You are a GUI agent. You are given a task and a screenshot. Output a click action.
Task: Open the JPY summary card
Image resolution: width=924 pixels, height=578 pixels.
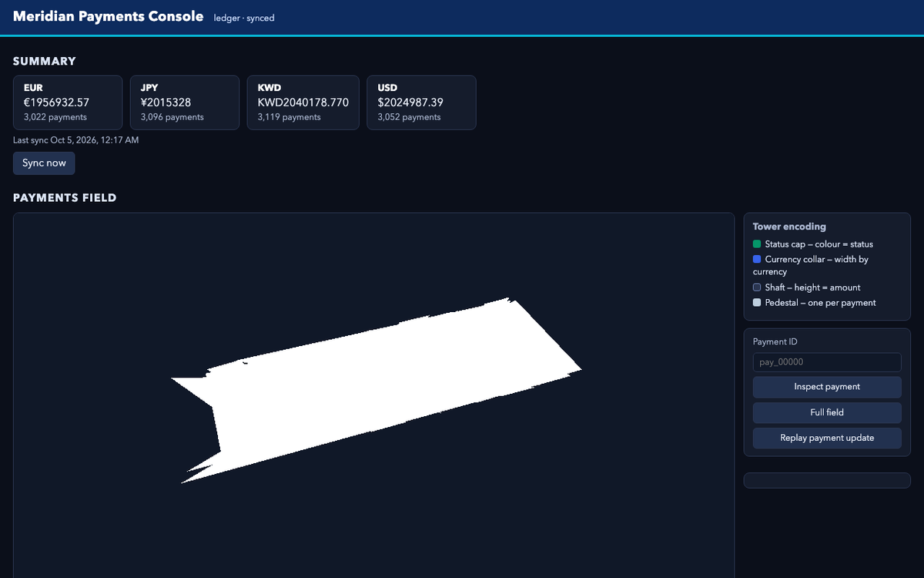(185, 102)
